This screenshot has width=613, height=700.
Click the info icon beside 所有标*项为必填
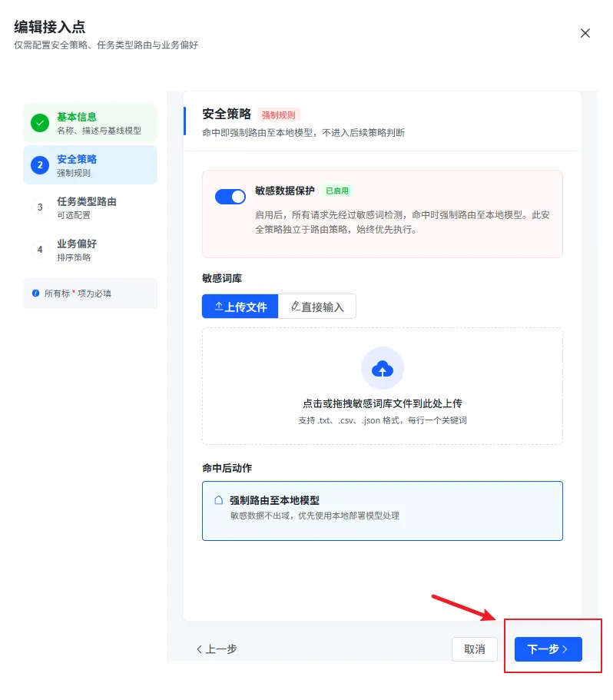pos(35,294)
